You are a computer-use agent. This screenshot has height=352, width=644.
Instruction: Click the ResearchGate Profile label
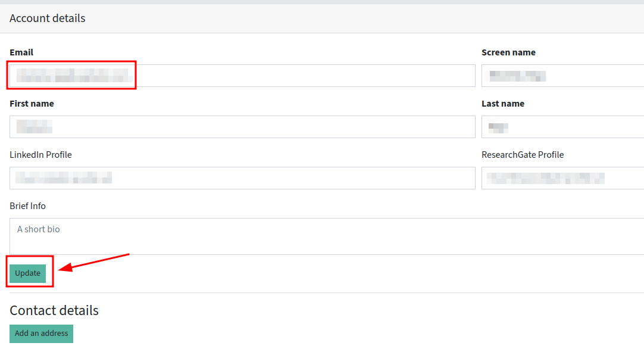tap(523, 155)
